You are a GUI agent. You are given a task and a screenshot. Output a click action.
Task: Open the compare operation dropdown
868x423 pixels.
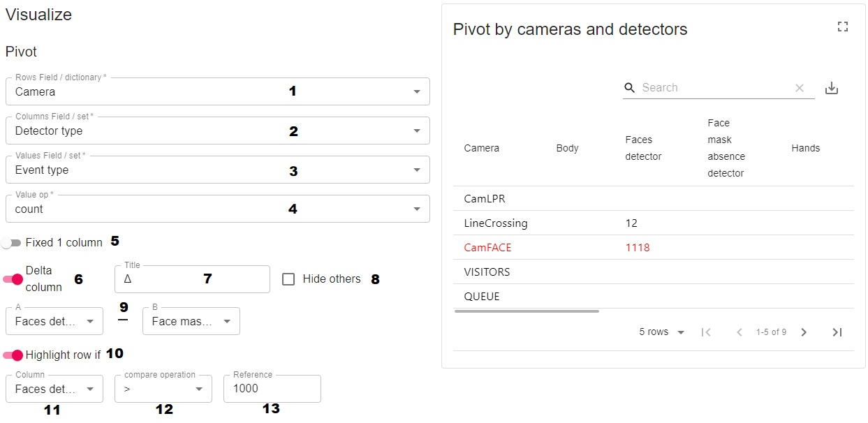pyautogui.click(x=163, y=389)
